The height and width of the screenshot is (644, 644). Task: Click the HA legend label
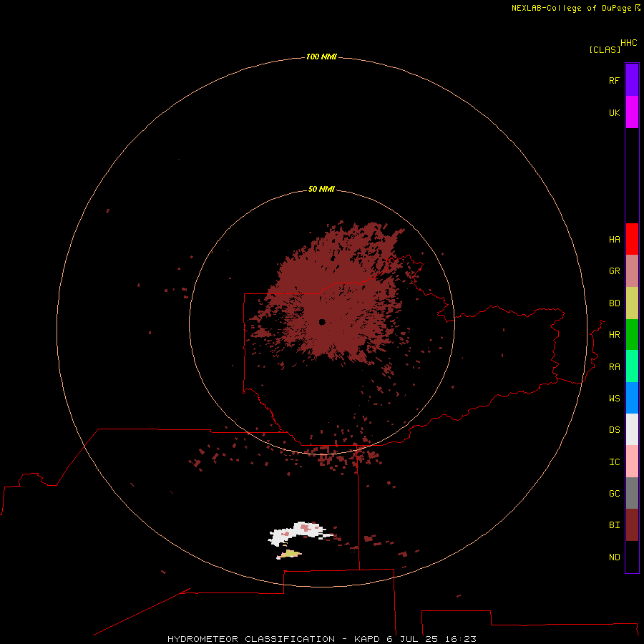(x=615, y=240)
